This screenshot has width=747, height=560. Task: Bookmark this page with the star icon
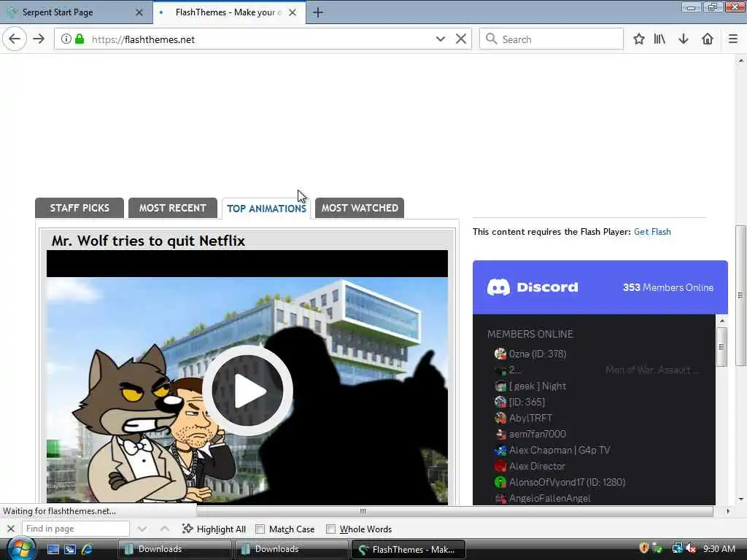click(639, 39)
